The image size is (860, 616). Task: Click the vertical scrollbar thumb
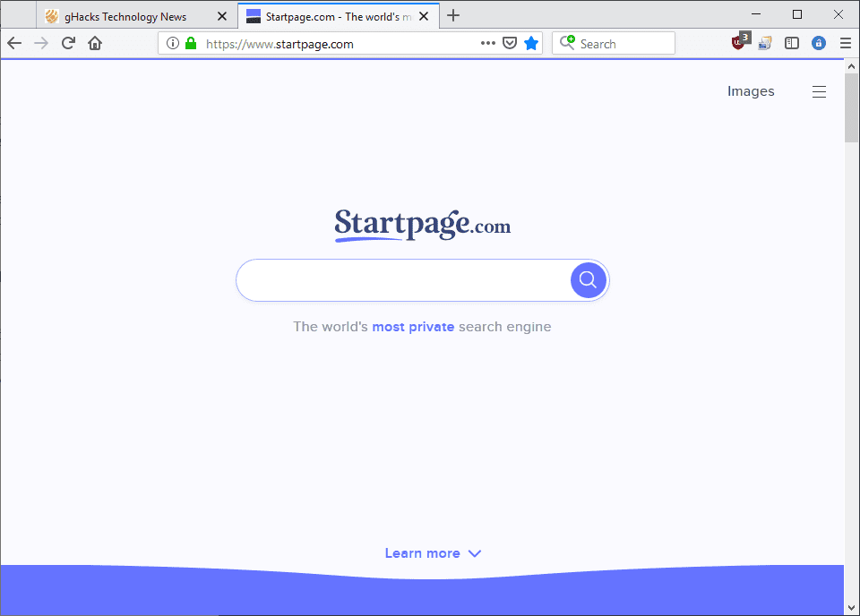[x=851, y=108]
